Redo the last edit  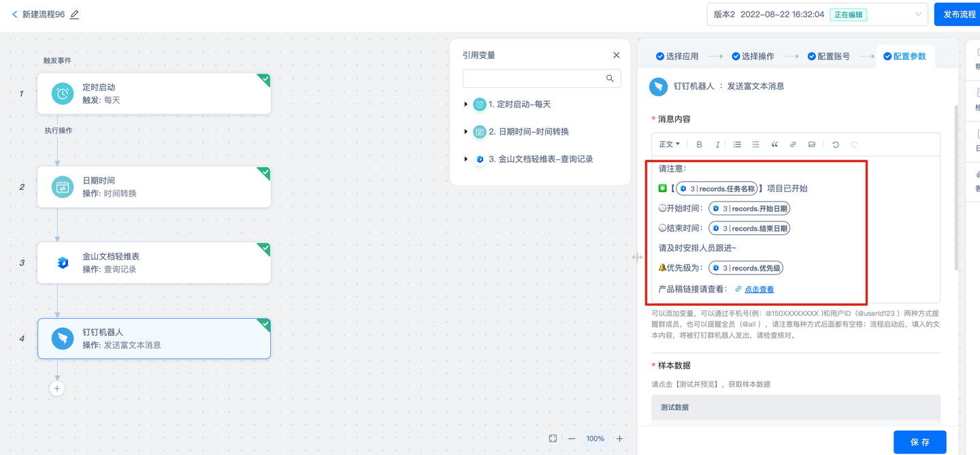(x=854, y=144)
